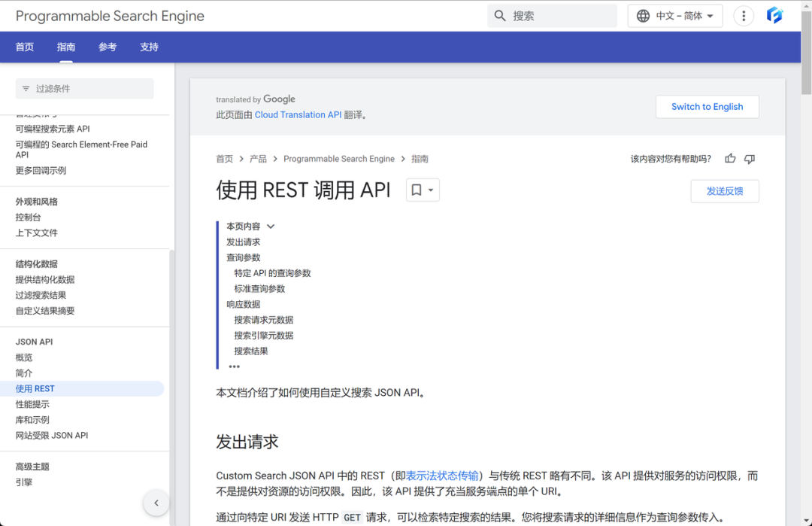This screenshot has height=526, width=812.
Task: Click the 产品 breadcrumb link
Action: [258, 159]
